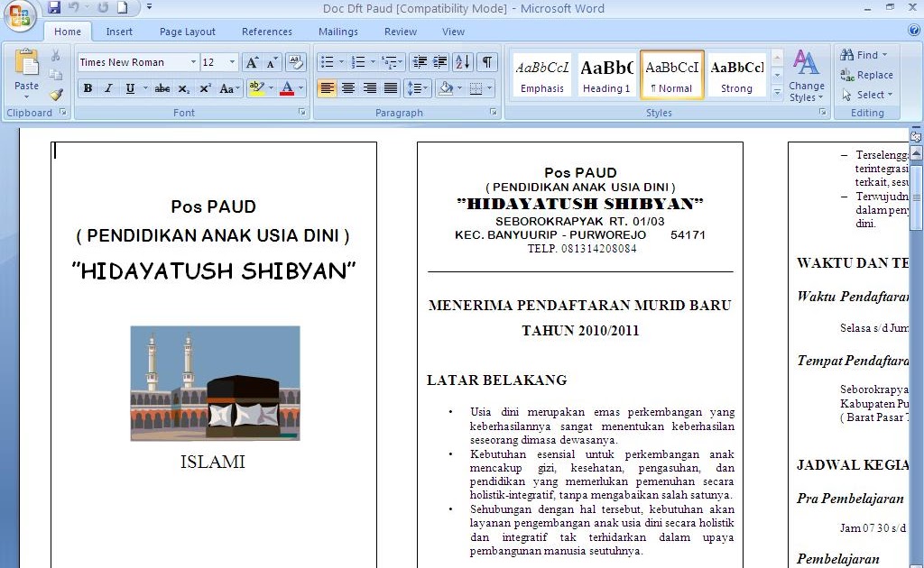This screenshot has height=568, width=924.
Task: Open the Font family dropdown
Action: pos(195,62)
